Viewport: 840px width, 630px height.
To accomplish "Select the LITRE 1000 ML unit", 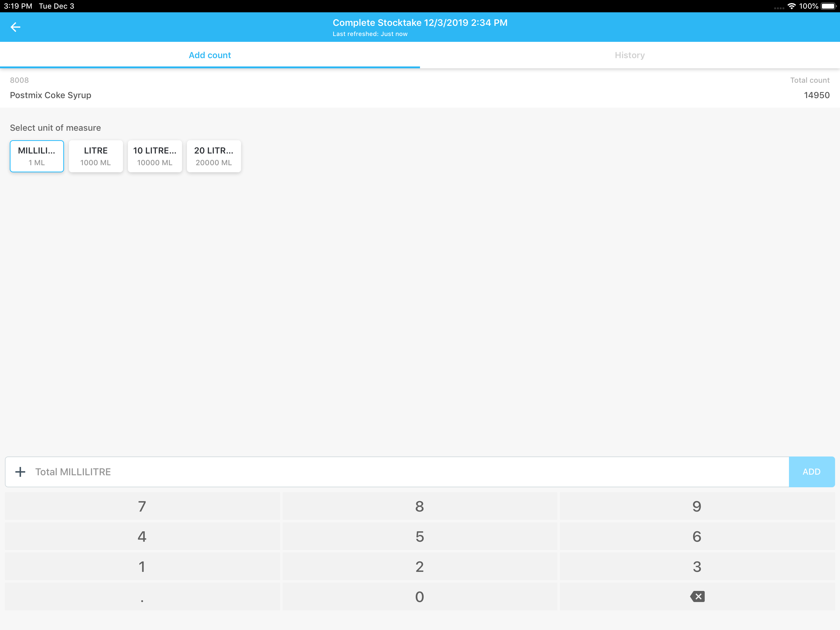I will [96, 156].
